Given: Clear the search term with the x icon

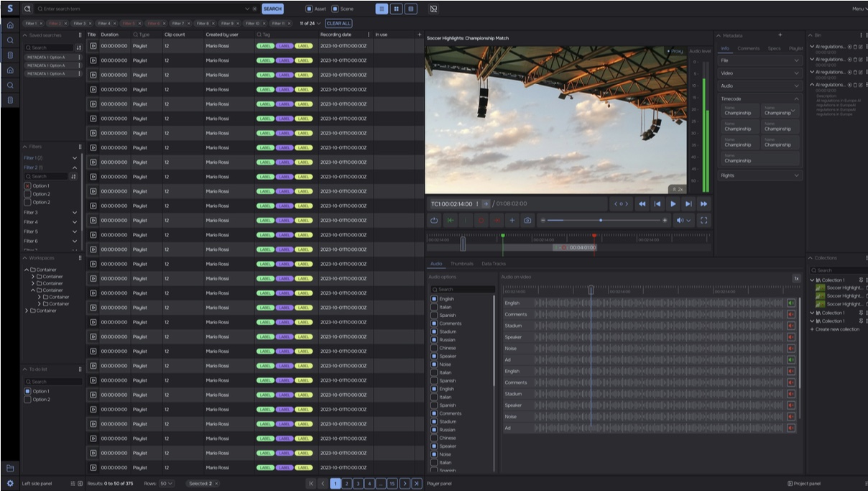Looking at the screenshot, I should point(254,9).
